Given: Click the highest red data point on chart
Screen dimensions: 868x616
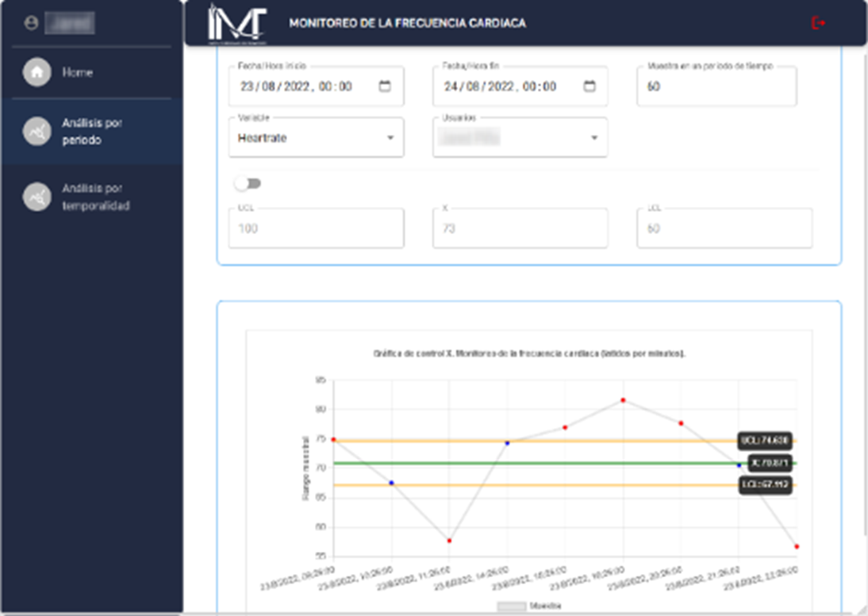Looking at the screenshot, I should tap(623, 400).
